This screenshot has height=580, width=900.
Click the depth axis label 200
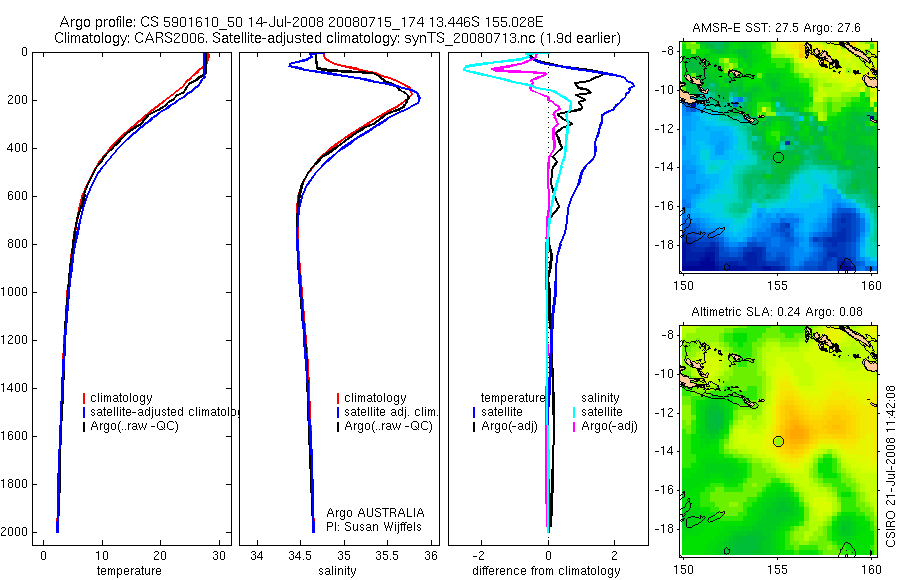[19, 100]
